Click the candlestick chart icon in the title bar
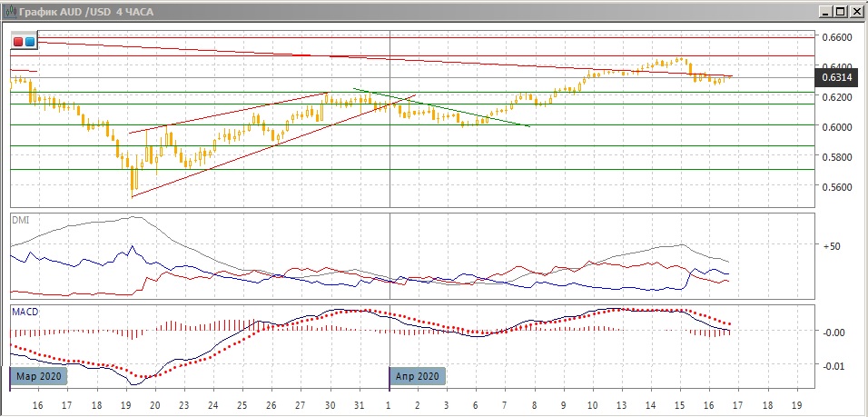 [10, 12]
